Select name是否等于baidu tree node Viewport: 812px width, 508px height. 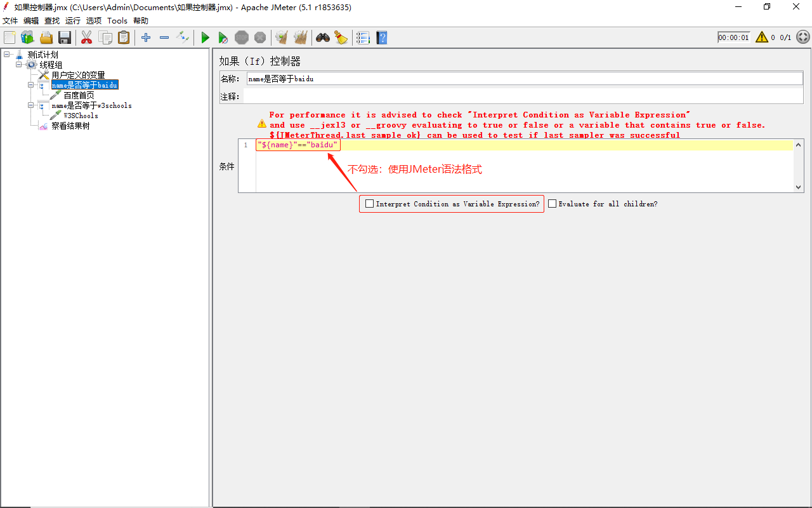pos(85,85)
